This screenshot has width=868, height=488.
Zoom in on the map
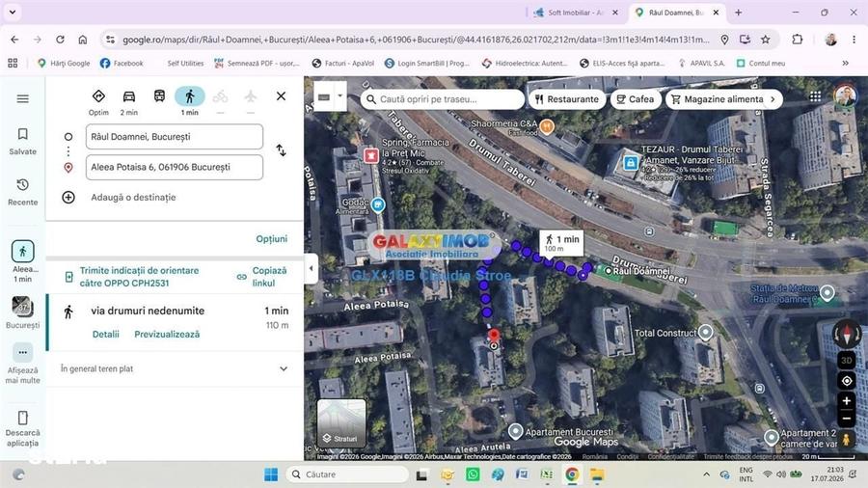pyautogui.click(x=847, y=400)
